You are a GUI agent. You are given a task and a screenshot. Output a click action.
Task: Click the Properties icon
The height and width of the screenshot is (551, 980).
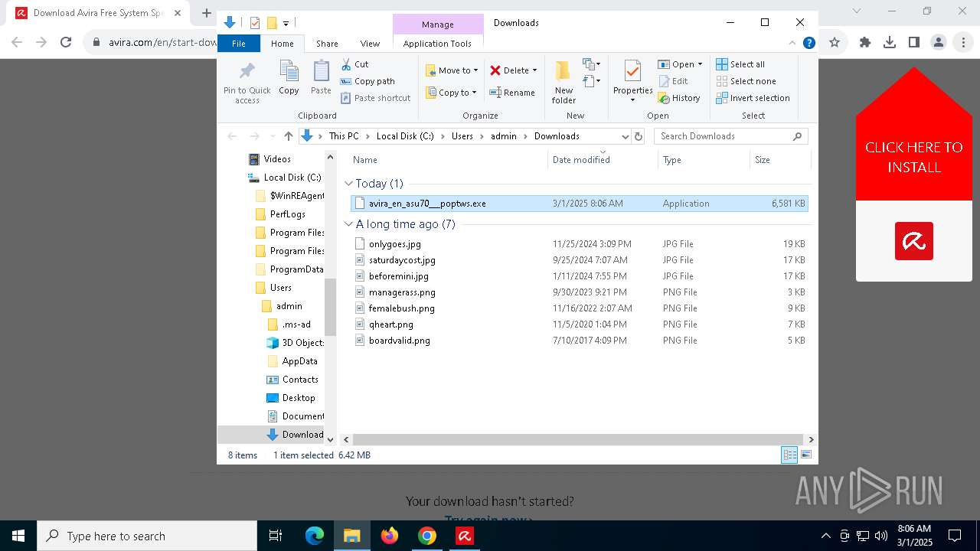632,71
